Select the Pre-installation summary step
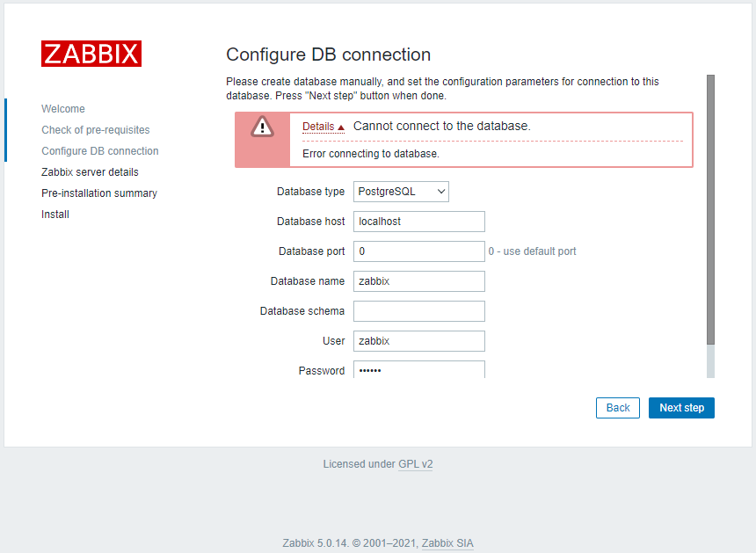 pyautogui.click(x=98, y=193)
